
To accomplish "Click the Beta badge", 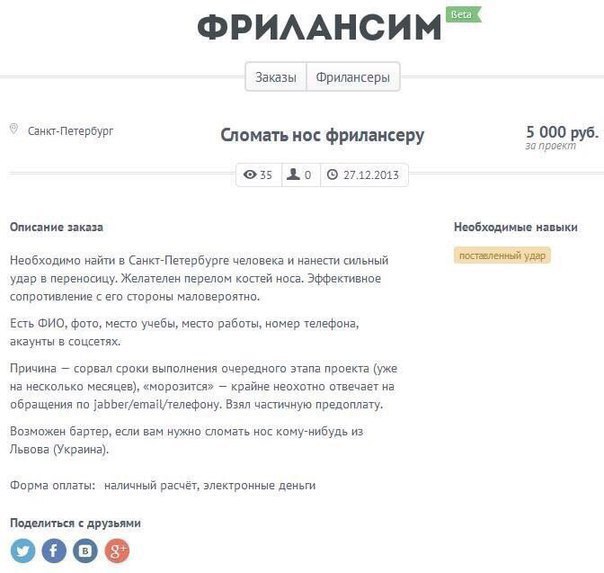I will [461, 14].
